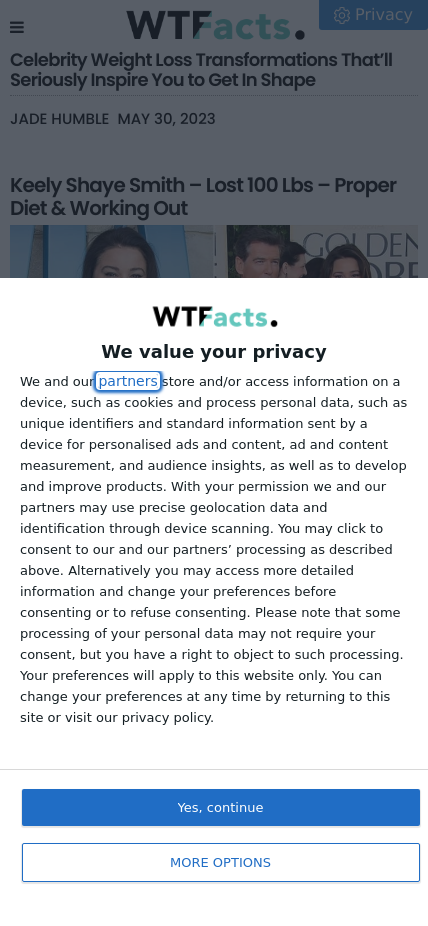Click the "Facts" teal part of header logo
The height and width of the screenshot is (926, 428).
pos(244,27)
